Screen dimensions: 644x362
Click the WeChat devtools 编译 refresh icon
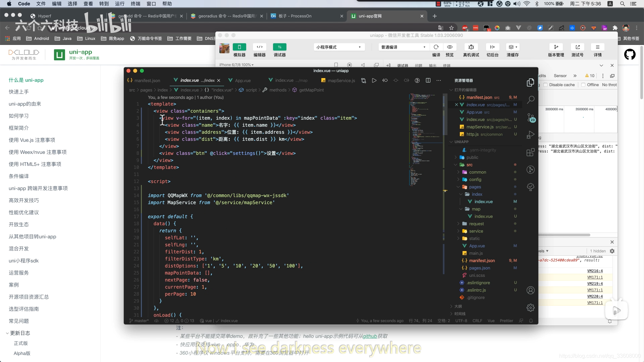click(436, 47)
